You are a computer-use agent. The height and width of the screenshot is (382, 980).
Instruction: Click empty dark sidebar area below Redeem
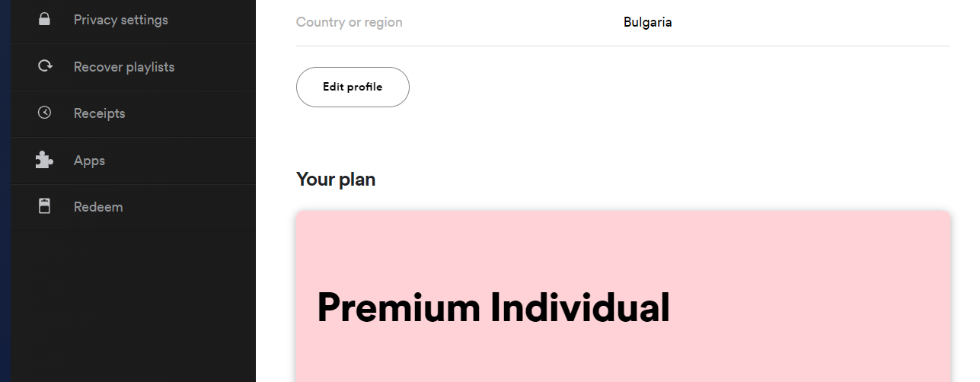coord(133,304)
